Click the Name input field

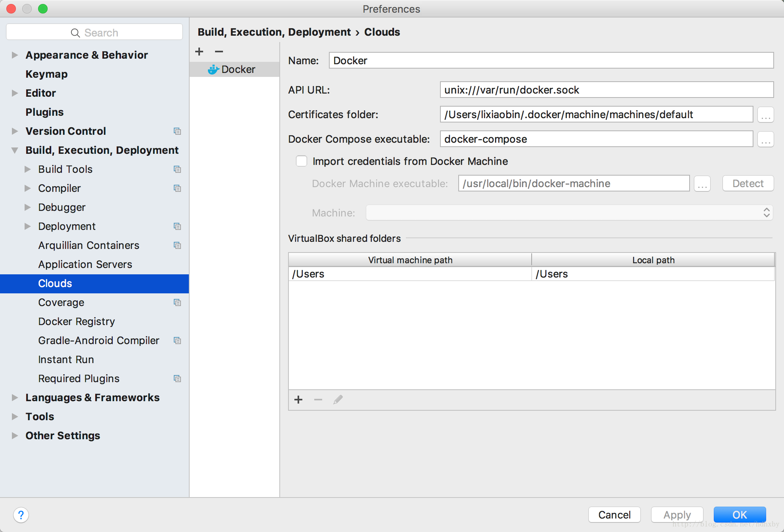(551, 61)
